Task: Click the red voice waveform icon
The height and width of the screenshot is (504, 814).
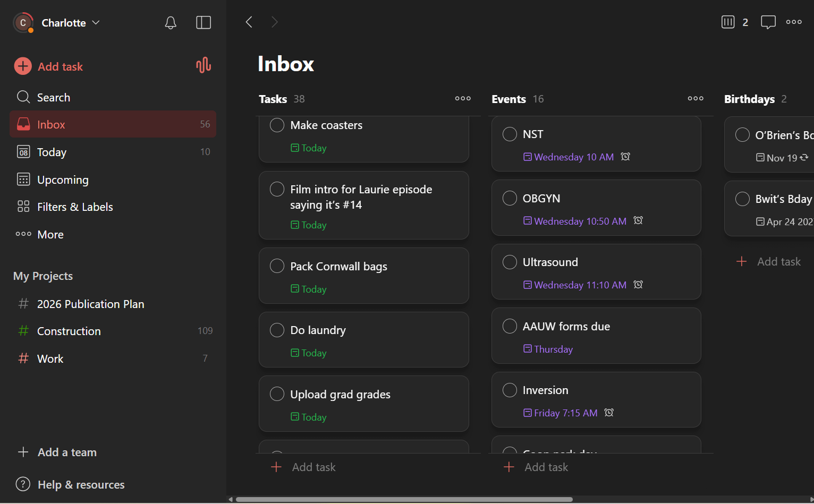Action: coord(204,66)
